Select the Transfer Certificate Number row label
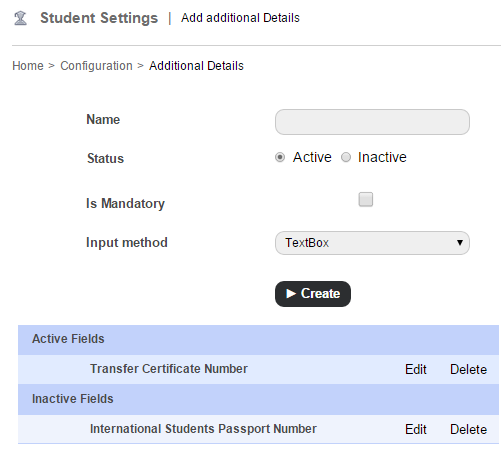 pos(169,369)
